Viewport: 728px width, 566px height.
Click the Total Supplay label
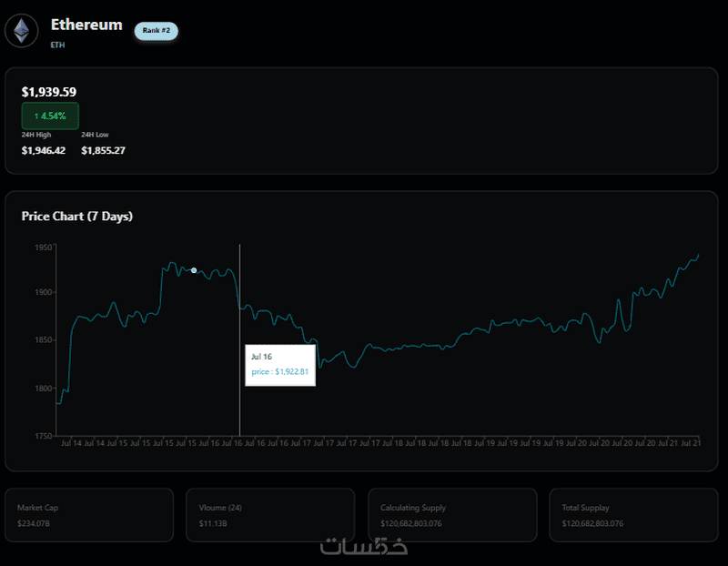click(x=585, y=508)
